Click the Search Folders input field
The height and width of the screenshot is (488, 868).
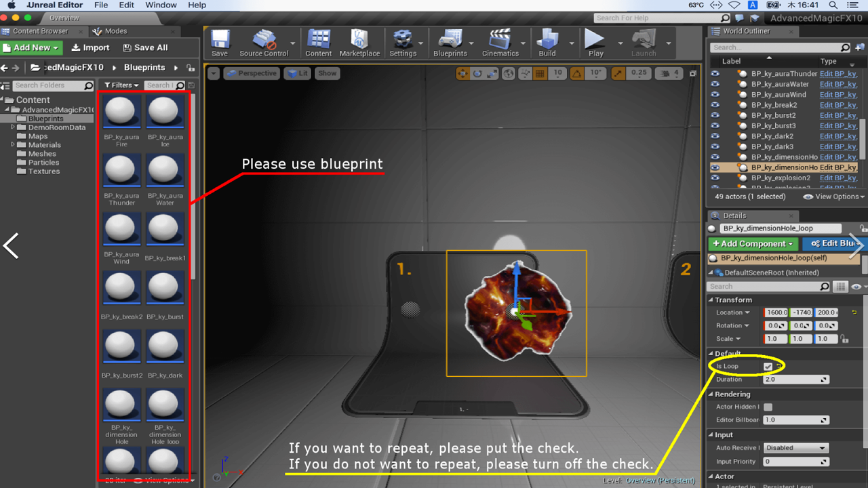(x=53, y=85)
